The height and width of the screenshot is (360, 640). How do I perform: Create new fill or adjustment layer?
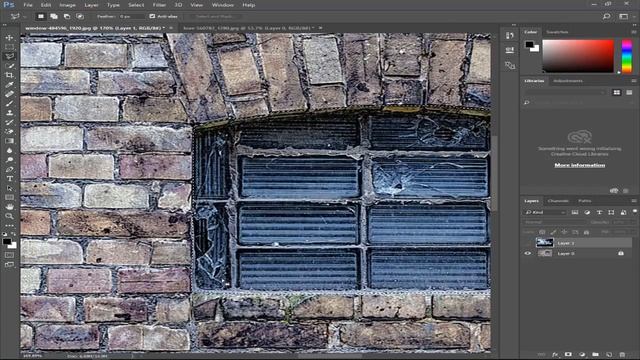(582, 355)
